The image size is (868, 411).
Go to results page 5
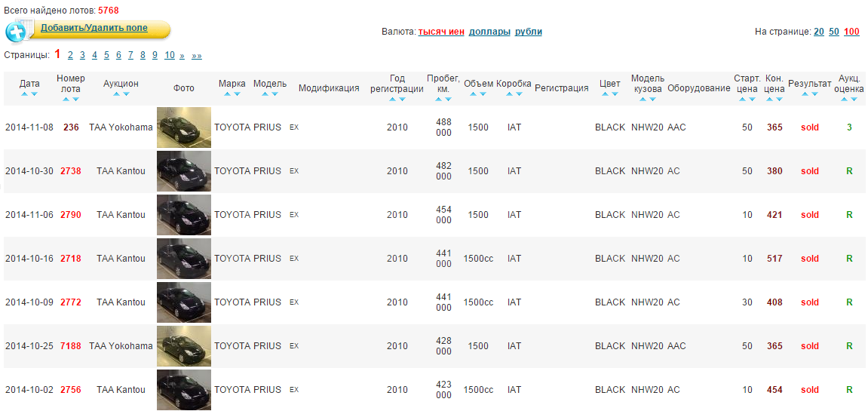(107, 55)
